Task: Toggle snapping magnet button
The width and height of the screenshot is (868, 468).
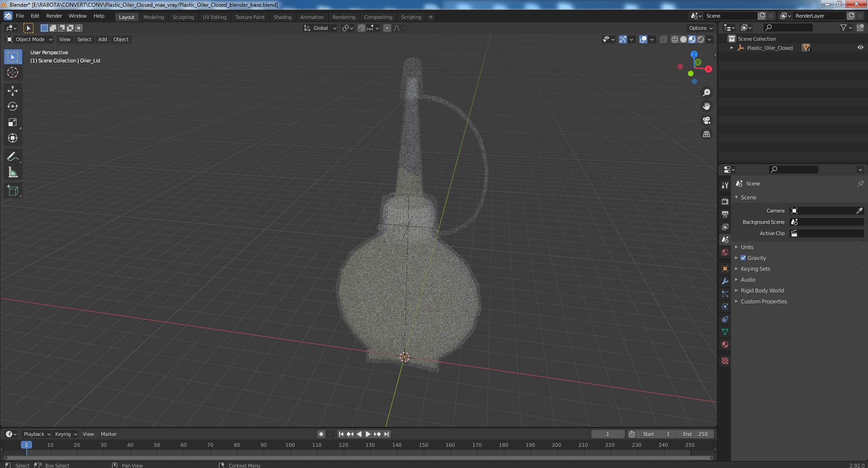Action: (x=361, y=28)
